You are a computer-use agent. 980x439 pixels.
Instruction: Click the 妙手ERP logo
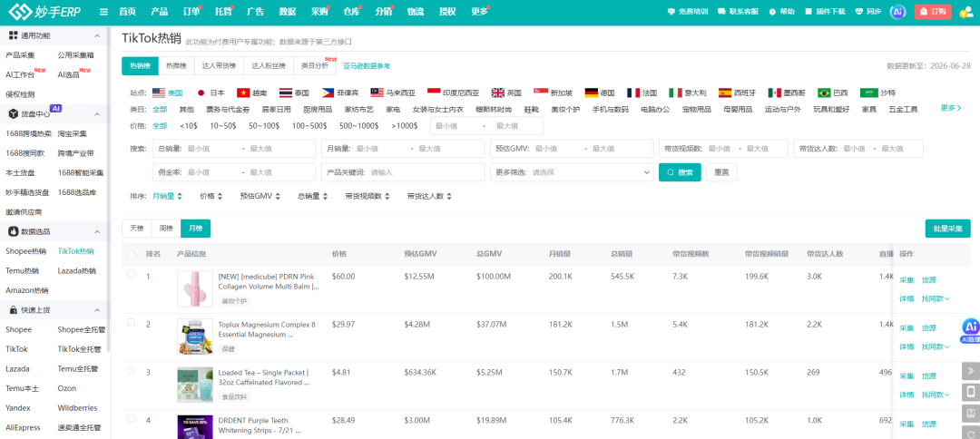(x=44, y=11)
